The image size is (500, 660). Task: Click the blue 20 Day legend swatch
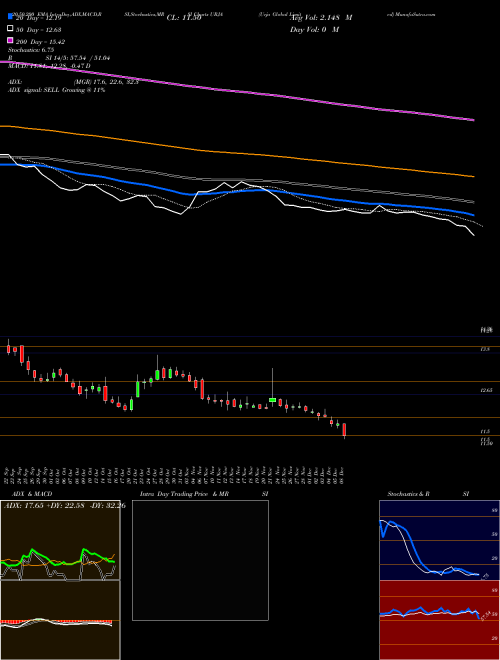[x=10, y=17]
